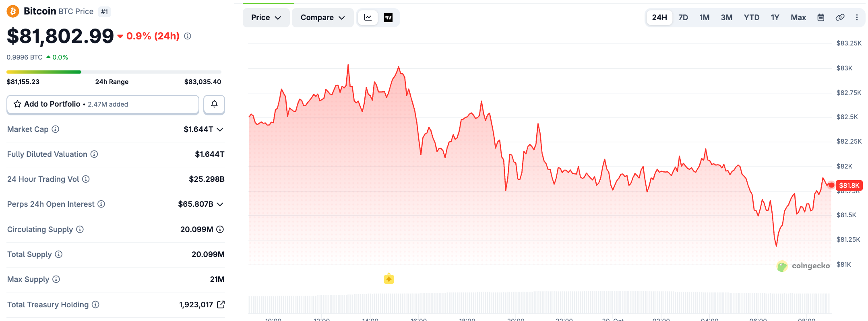Switch to TradingView chart icon
The height and width of the screenshot is (321, 868).
[388, 18]
